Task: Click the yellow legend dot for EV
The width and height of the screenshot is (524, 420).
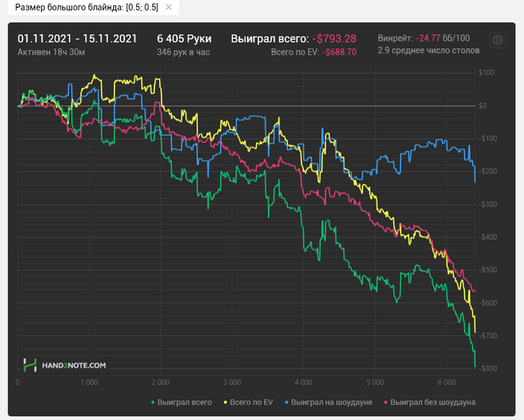Action: coord(225,403)
